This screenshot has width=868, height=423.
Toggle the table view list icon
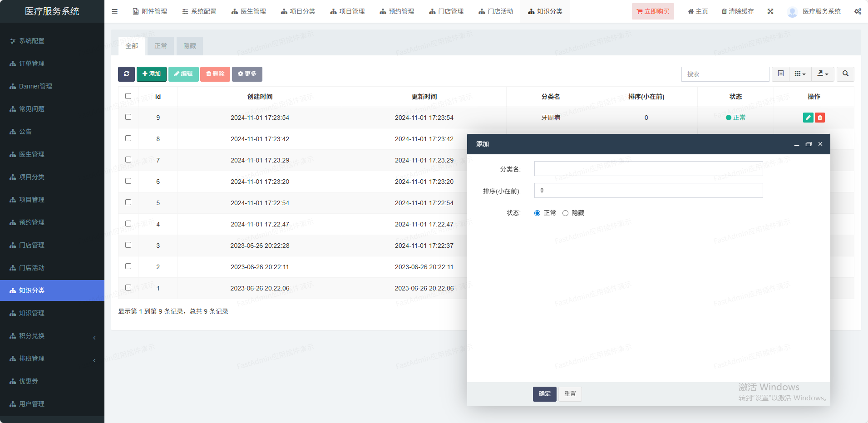click(781, 74)
